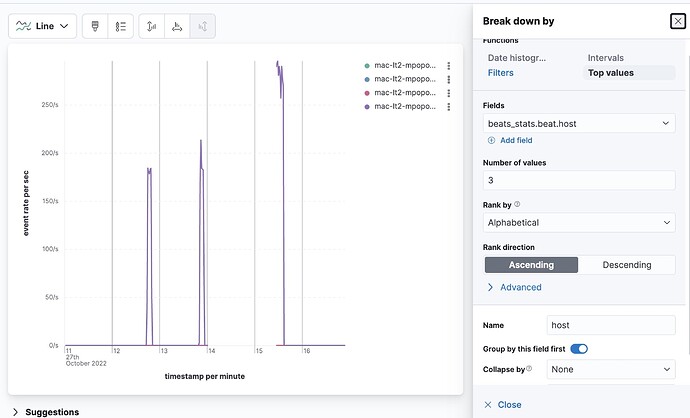
Task: Close the Break down by flyout with X
Action: pos(678,21)
